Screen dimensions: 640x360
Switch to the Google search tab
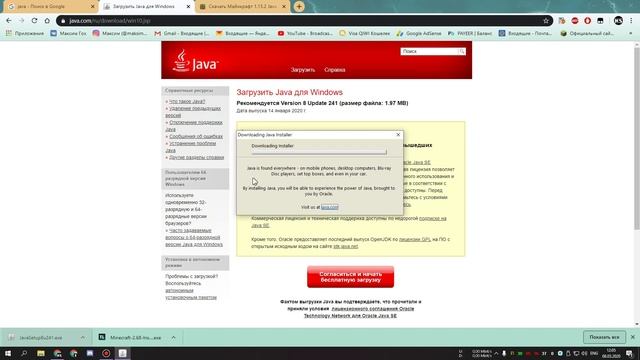(x=49, y=7)
